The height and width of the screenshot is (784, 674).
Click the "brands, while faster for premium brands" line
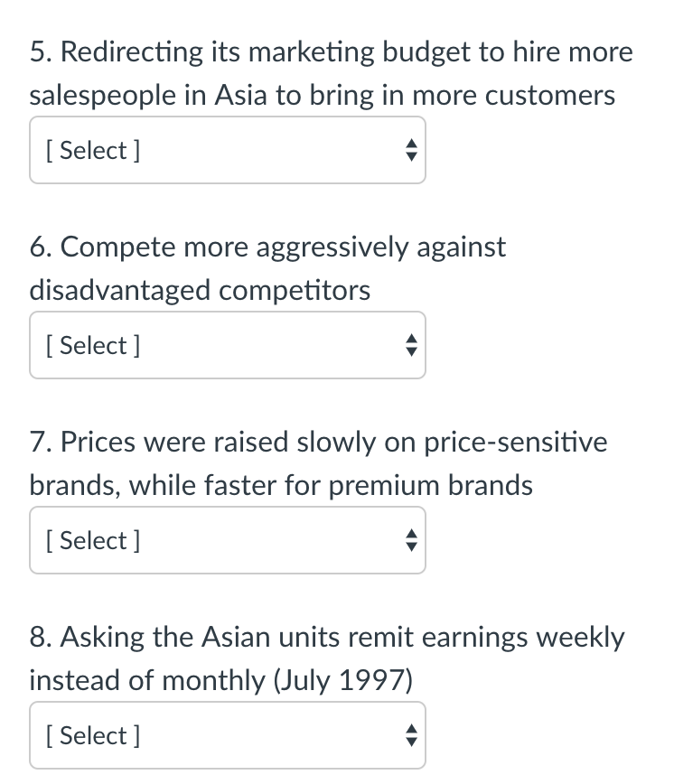click(x=281, y=486)
